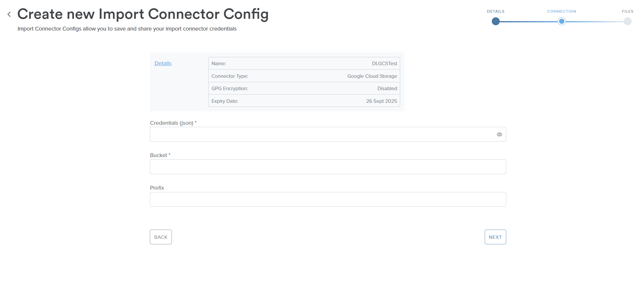Click the Google Cloud Storage value

372,76
